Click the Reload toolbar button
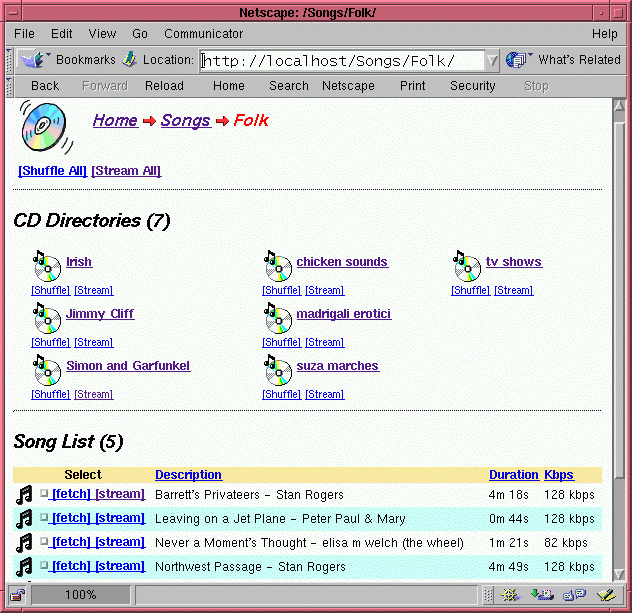 pos(164,86)
